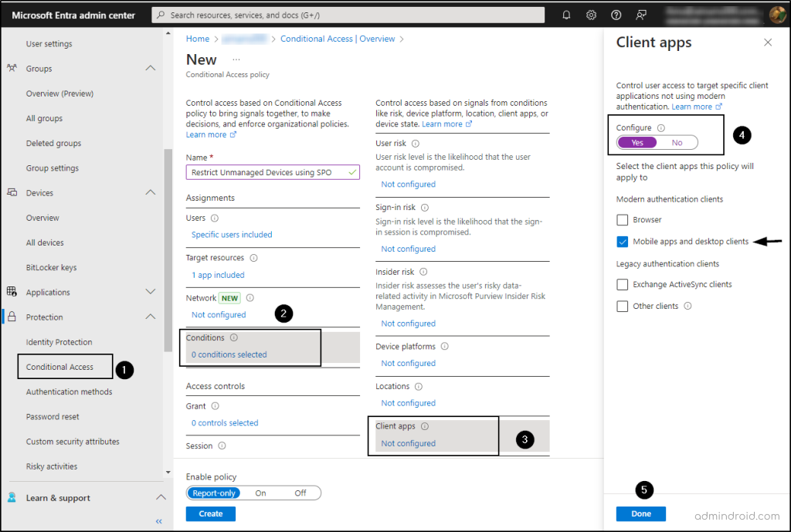Uncheck Mobile apps and desktop clients
This screenshot has height=532, width=791.
[x=623, y=242]
